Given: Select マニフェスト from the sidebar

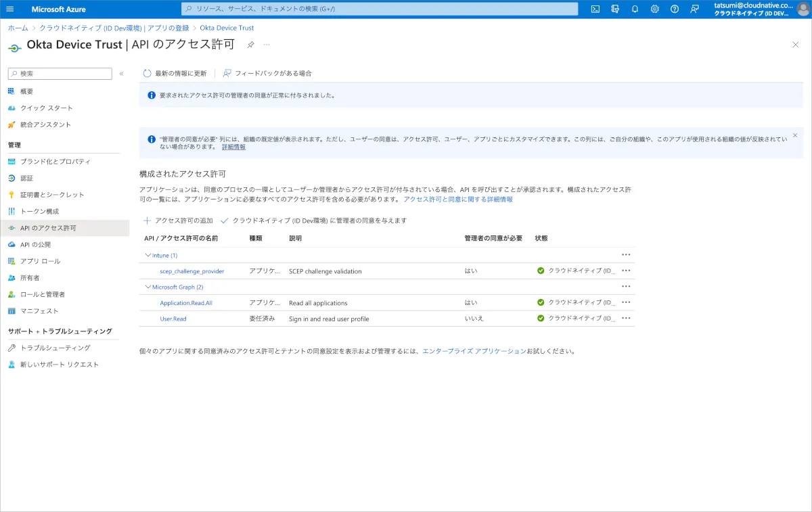Looking at the screenshot, I should pos(39,311).
